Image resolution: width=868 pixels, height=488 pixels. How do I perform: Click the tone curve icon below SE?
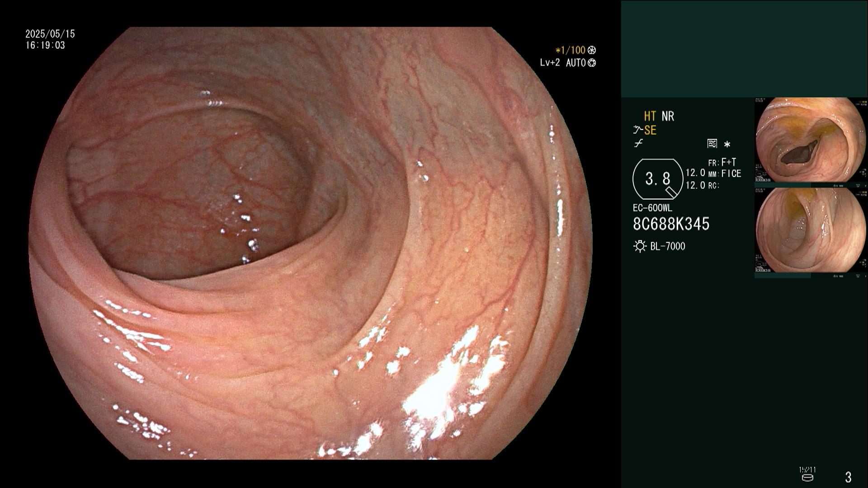click(x=638, y=144)
